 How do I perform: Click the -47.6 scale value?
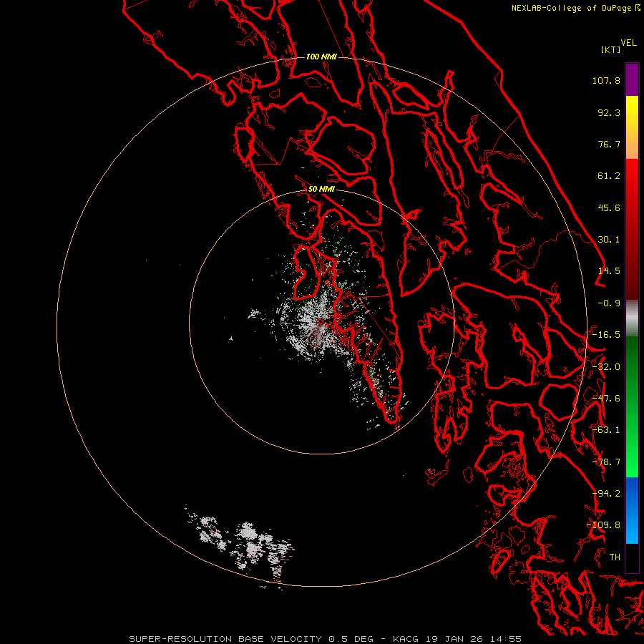tap(606, 399)
